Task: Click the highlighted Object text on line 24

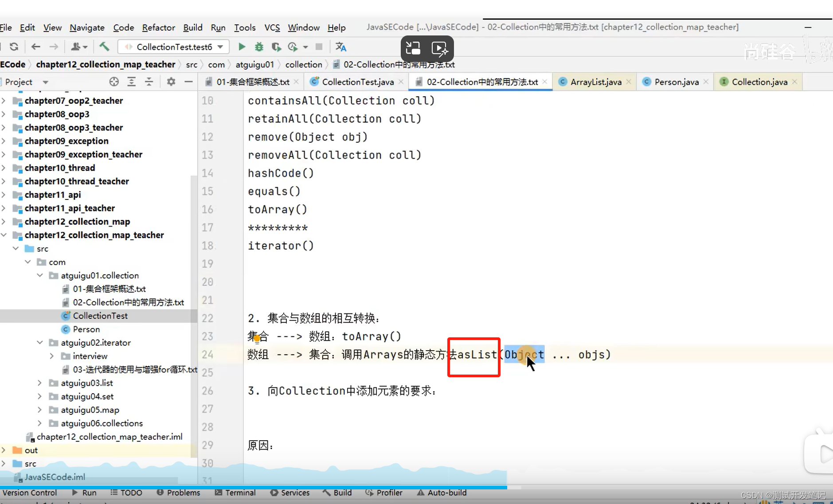Action: (524, 355)
